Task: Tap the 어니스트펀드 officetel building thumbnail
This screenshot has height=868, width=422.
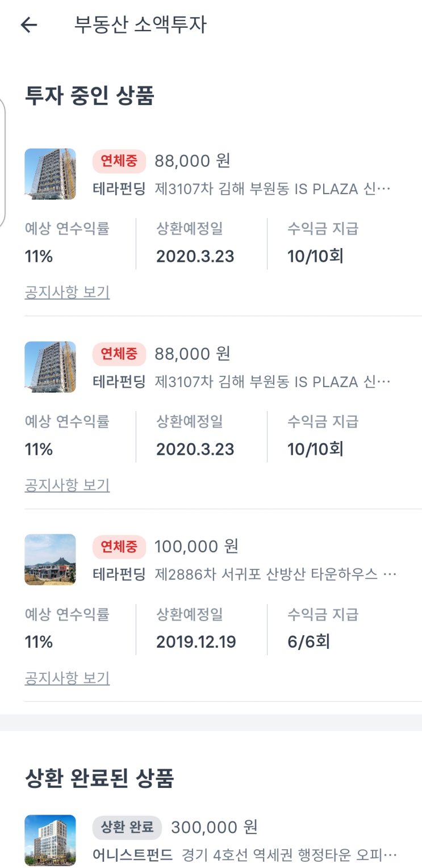Action: click(x=50, y=840)
